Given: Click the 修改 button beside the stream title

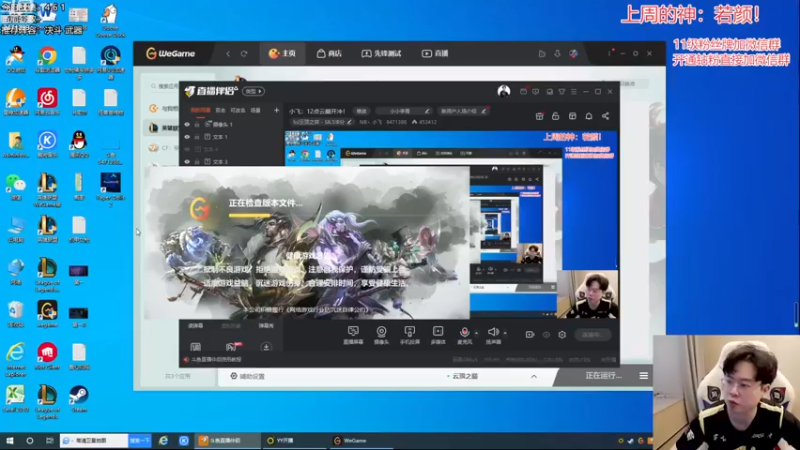Looking at the screenshot, I should click(x=361, y=111).
